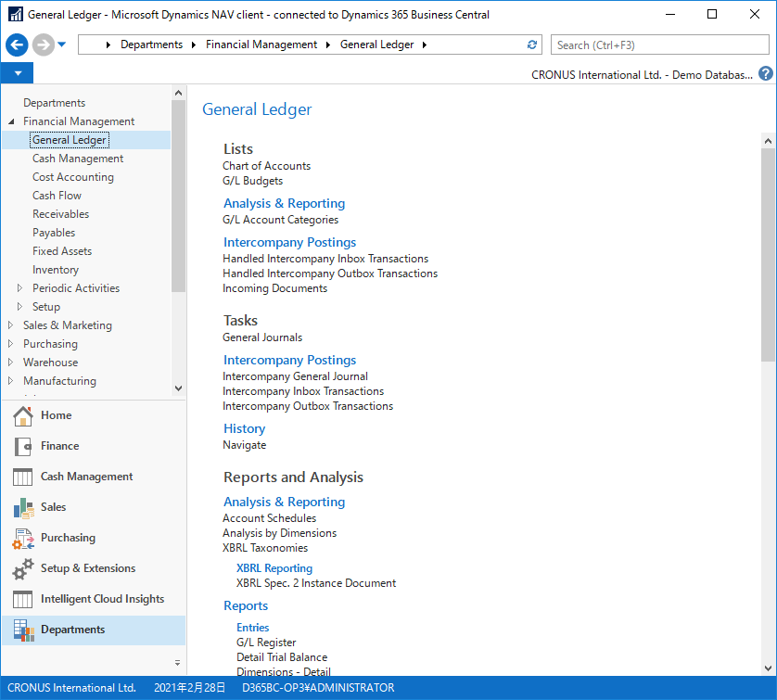
Task: Open the blue application menu dropdown
Action: click(18, 73)
